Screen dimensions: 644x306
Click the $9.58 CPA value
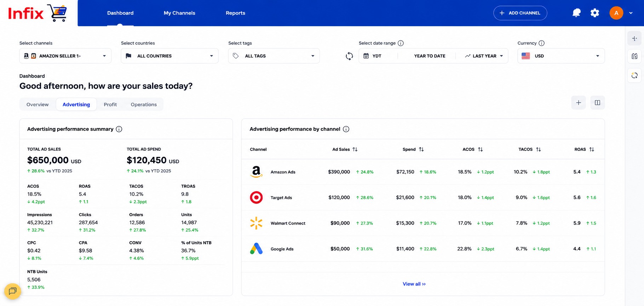tap(86, 250)
